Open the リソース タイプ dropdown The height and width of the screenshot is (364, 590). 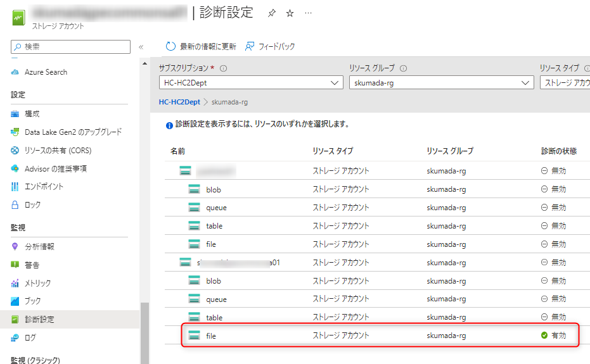pyautogui.click(x=565, y=83)
